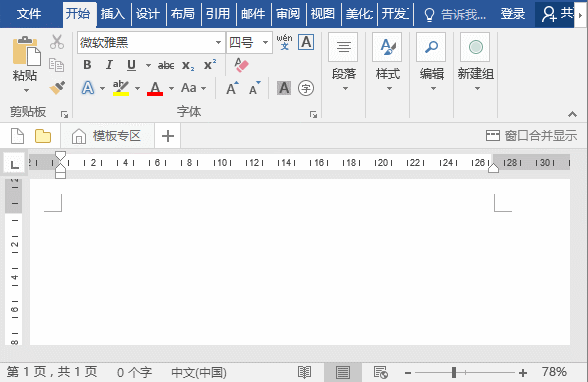Click the Tell Me (告诉我) search box
This screenshot has width=588, height=382.
tap(454, 15)
